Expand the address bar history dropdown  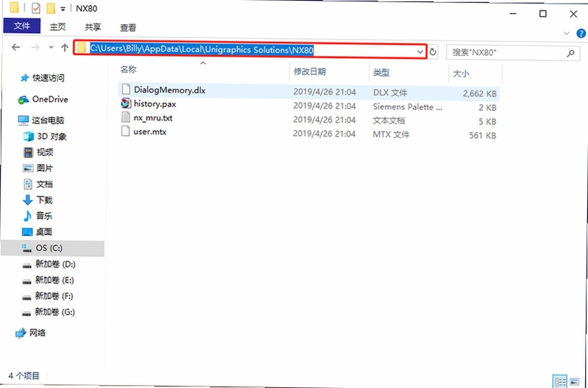pos(420,51)
